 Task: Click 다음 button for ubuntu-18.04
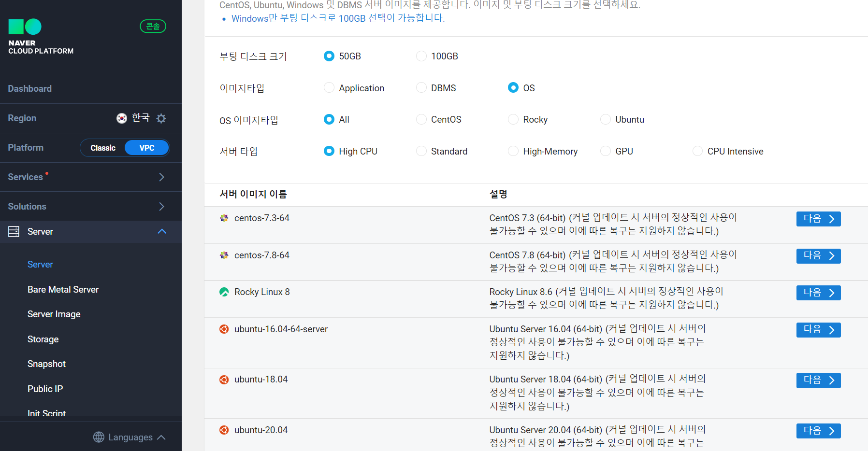click(818, 380)
